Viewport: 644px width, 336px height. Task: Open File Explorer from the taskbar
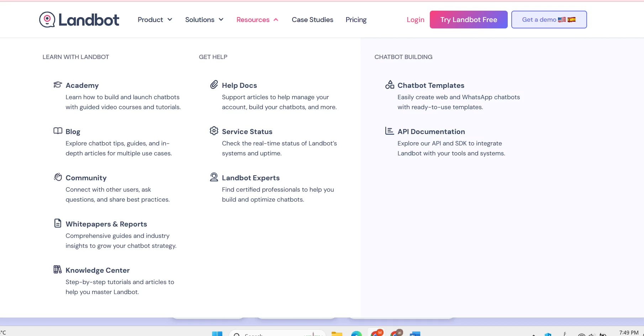(337, 334)
